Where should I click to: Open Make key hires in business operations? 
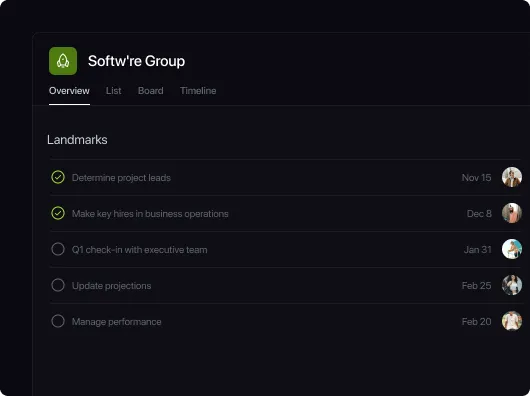[x=150, y=214]
